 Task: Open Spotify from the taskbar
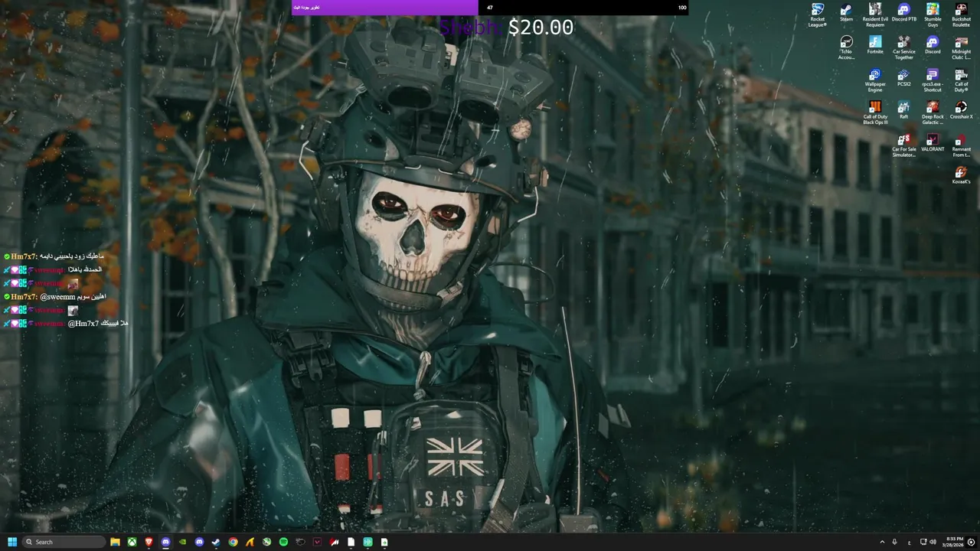pyautogui.click(x=283, y=542)
